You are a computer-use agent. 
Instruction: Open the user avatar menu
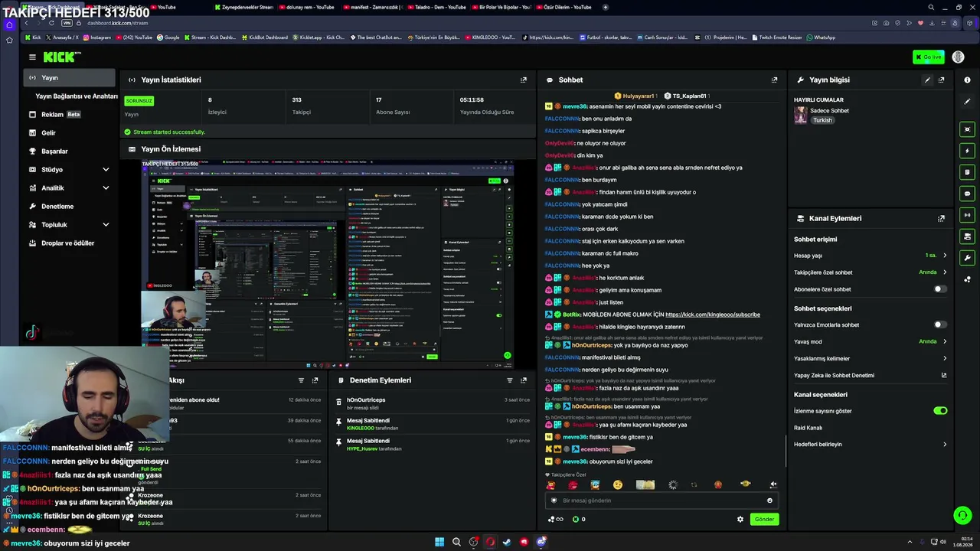[958, 57]
